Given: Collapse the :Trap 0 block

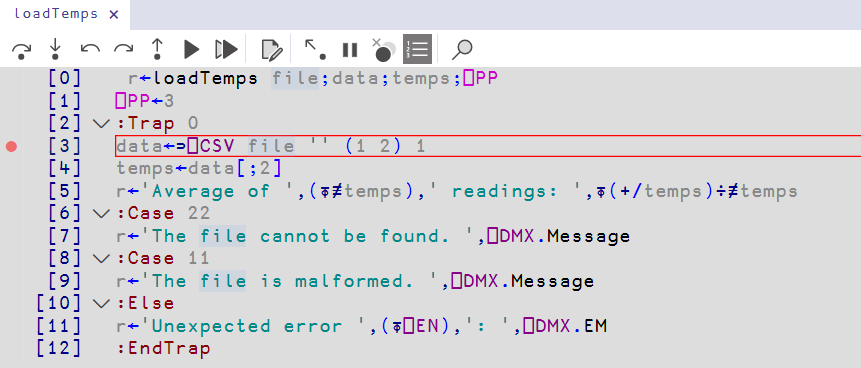Looking at the screenshot, I should click(102, 124).
